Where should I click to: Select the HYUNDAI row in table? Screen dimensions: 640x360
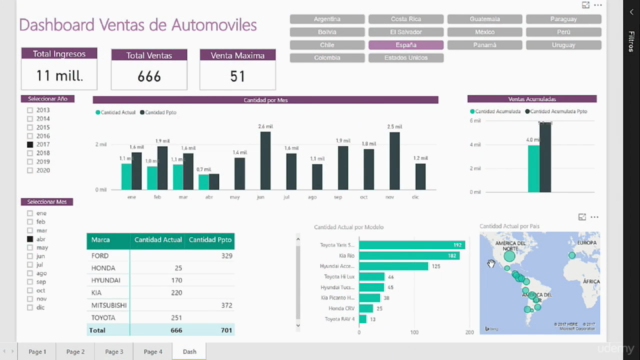tap(161, 280)
